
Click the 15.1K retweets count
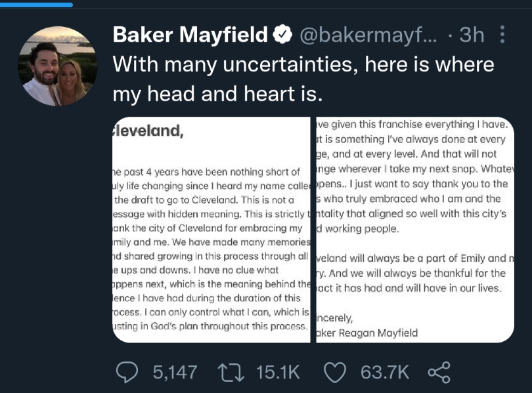(x=278, y=373)
